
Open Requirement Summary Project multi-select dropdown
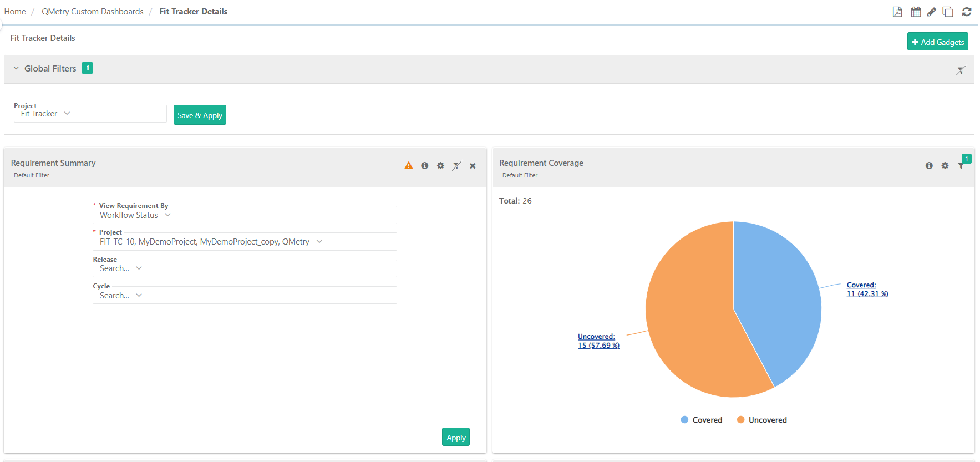click(245, 242)
